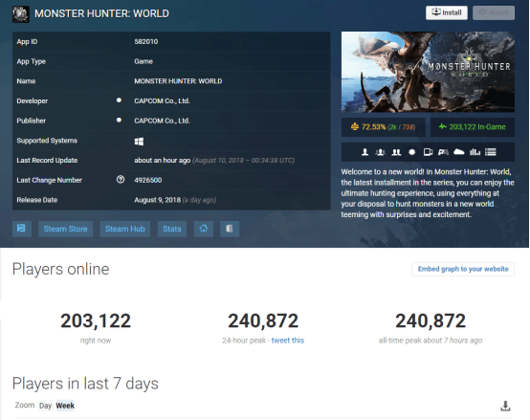The width and height of the screenshot is (530, 420).
Task: Click the greyed-out Watch button
Action: coord(494,12)
